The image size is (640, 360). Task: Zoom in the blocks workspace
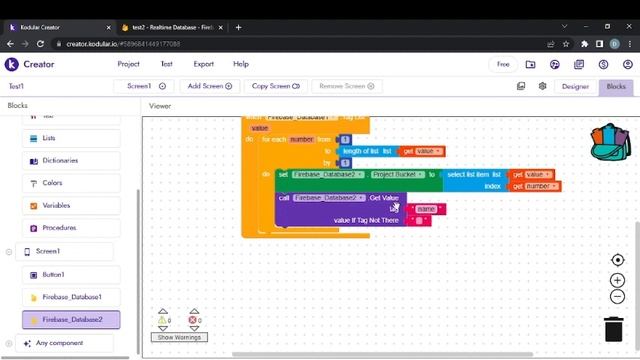[x=617, y=280]
